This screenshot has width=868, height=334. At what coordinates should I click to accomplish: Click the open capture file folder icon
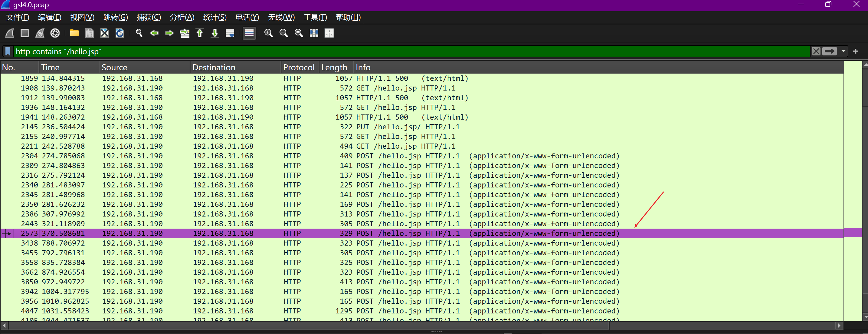(74, 33)
